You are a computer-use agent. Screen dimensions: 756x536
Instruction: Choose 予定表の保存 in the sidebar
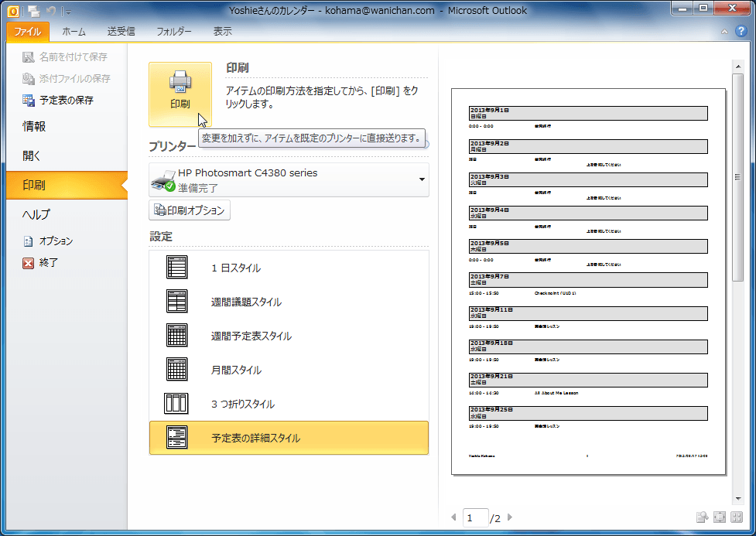58,101
